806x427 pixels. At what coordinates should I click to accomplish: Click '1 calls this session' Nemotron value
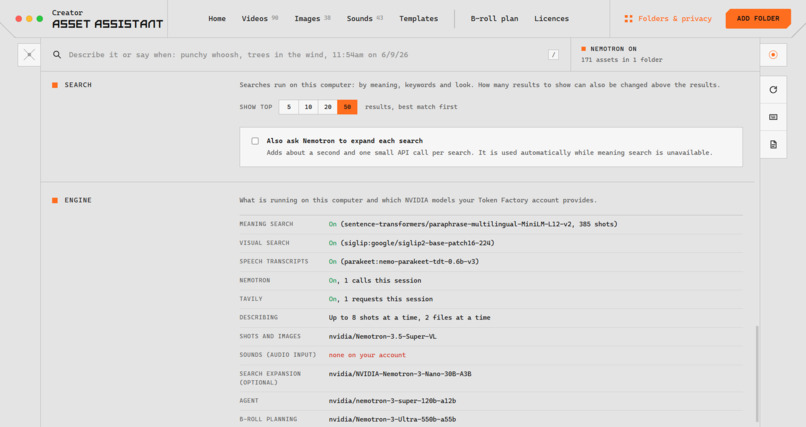tap(382, 281)
